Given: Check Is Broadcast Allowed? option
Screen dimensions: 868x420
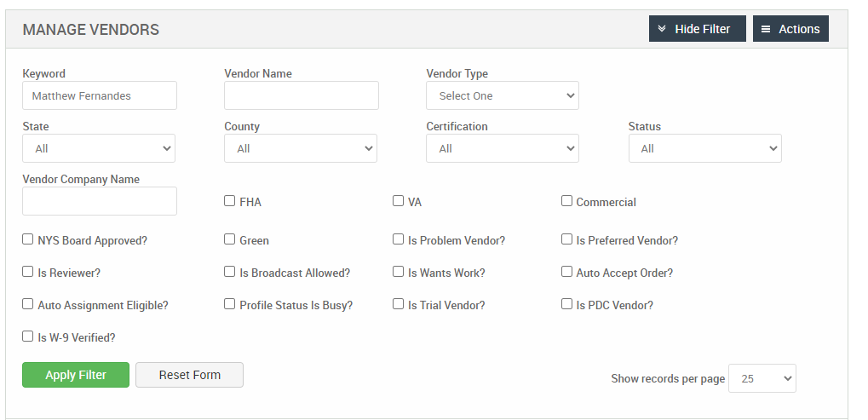Looking at the screenshot, I should tap(230, 272).
